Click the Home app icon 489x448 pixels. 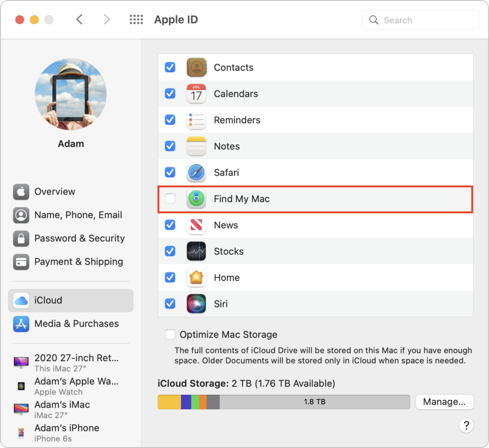tap(196, 277)
